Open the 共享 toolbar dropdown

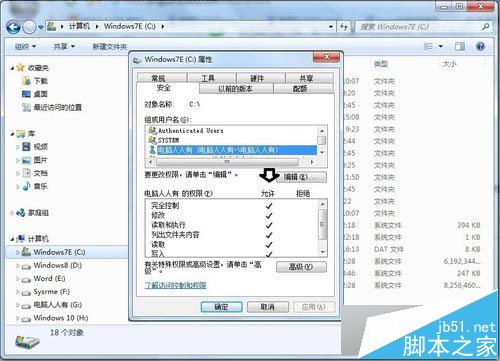click(x=64, y=47)
